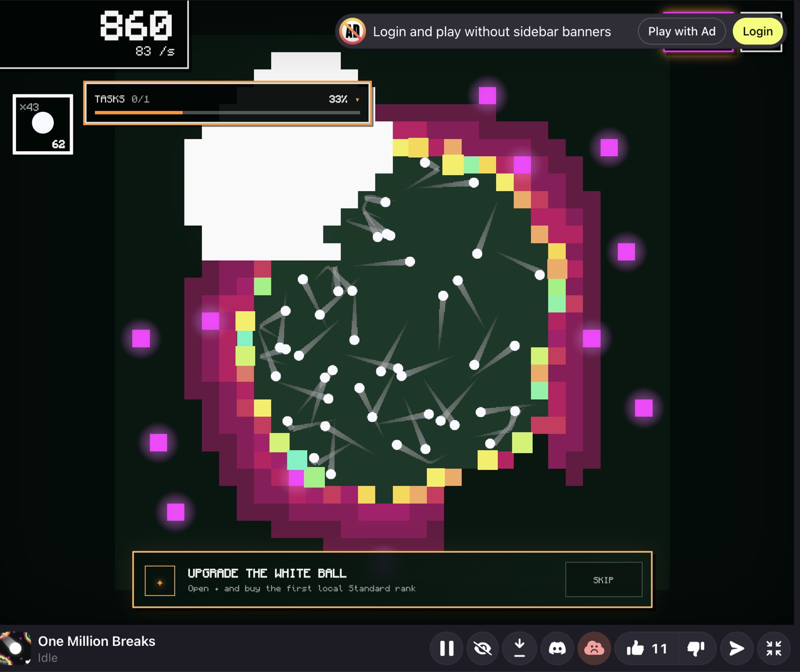800x672 pixels.
Task: Exit fullscreen using the collapse arrows icon
Action: point(773,648)
